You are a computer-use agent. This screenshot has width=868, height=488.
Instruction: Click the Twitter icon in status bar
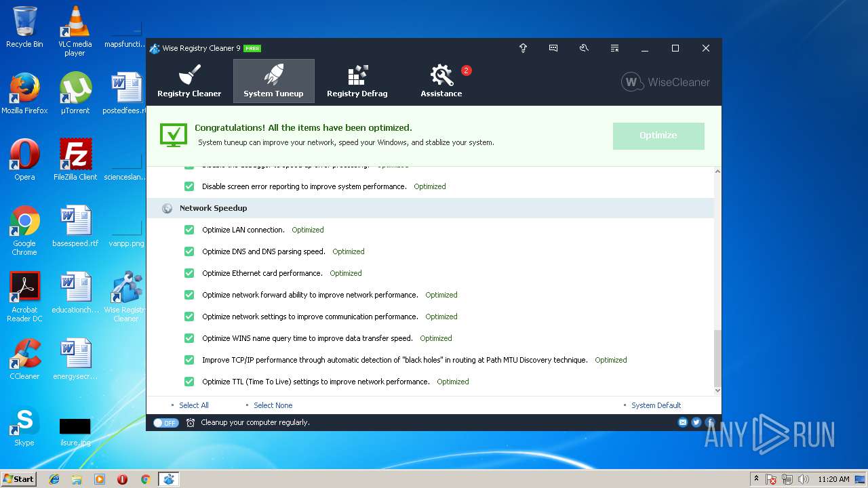pos(696,422)
